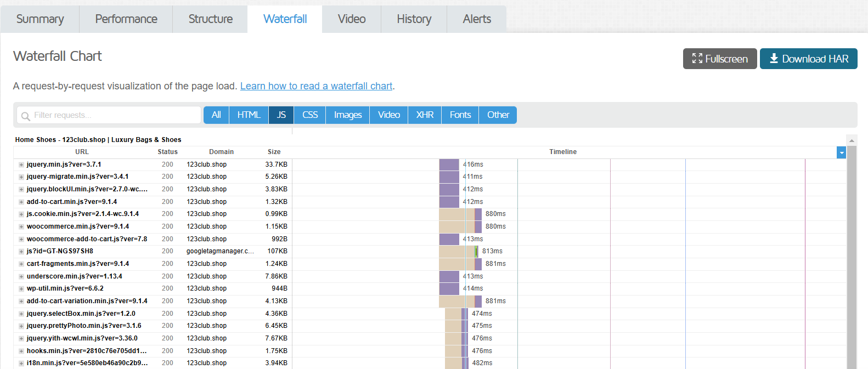Expand the js?id=GT-NGS97SH8 request details
This screenshot has height=369, width=868.
[x=21, y=251]
